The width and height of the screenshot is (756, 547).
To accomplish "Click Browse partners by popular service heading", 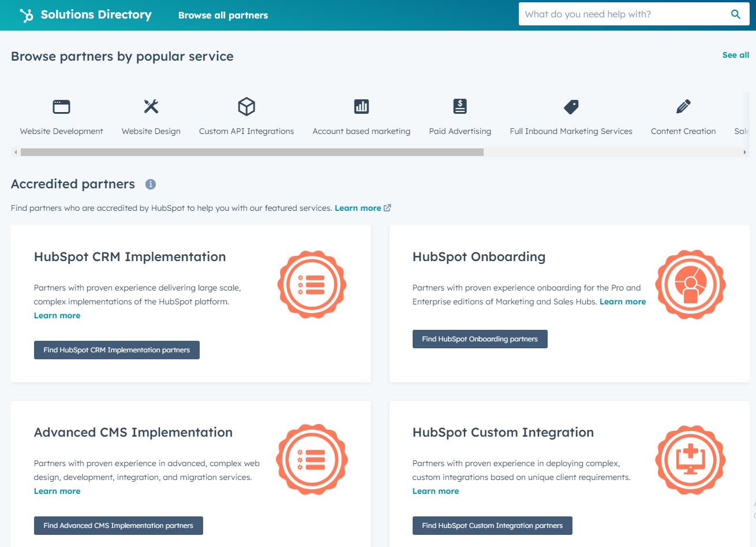I will pos(122,57).
